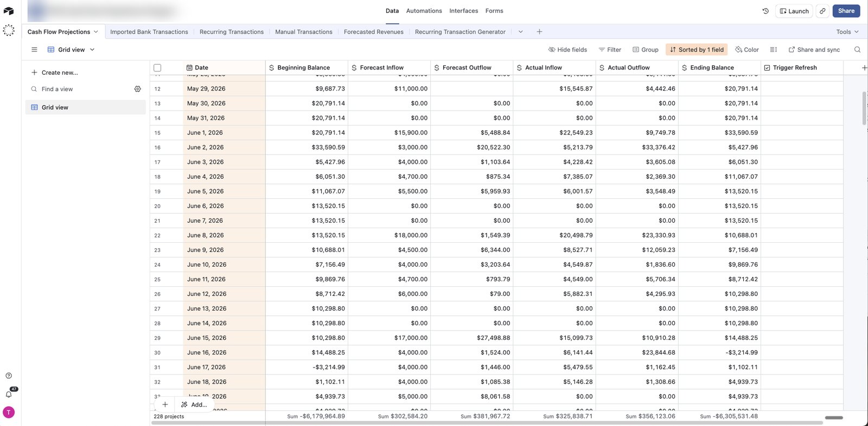Click Trigger Refresh field checkbox icon

point(767,68)
